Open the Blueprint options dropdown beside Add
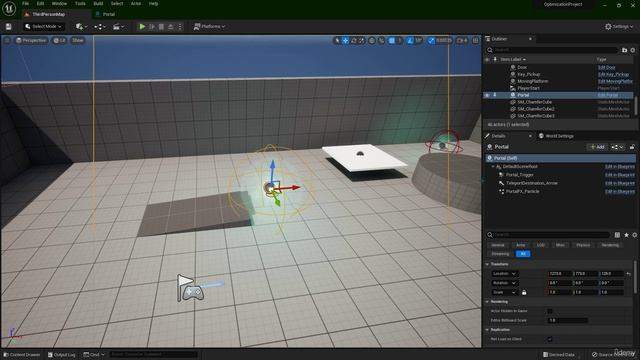640x360 pixels. coord(617,147)
